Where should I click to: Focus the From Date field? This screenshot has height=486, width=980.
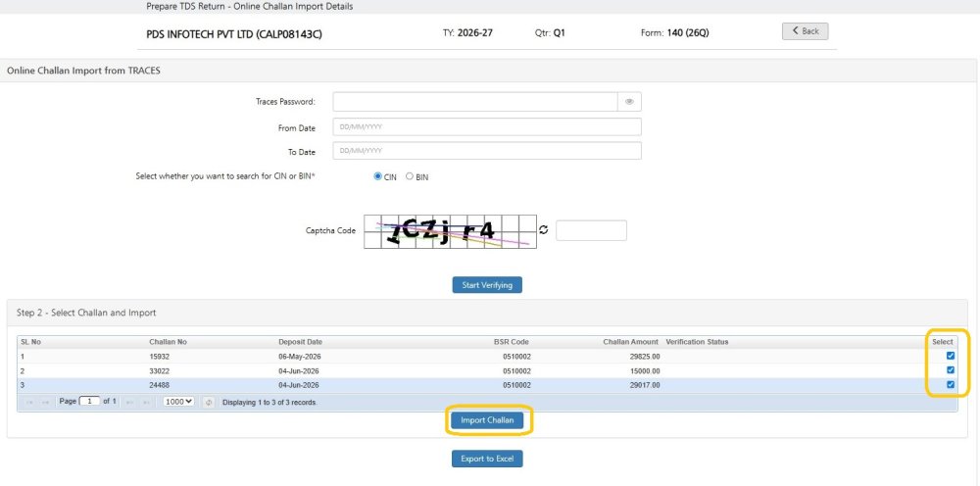[x=487, y=126]
